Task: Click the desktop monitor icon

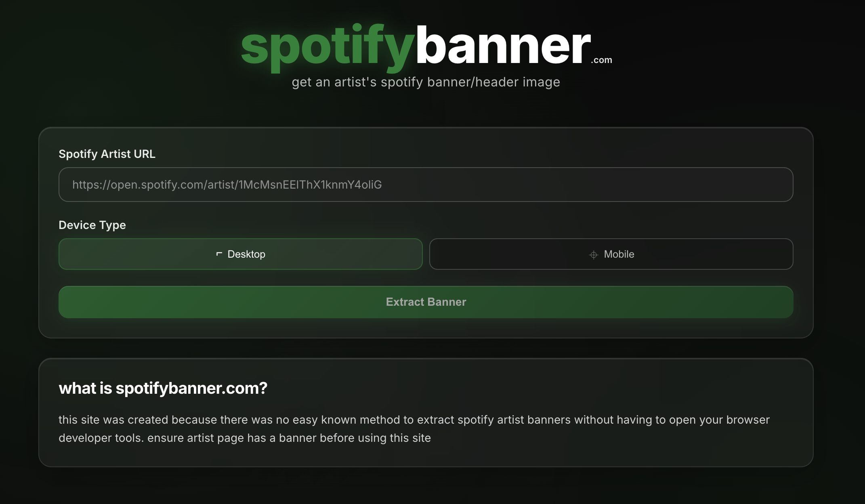Action: coord(219,254)
